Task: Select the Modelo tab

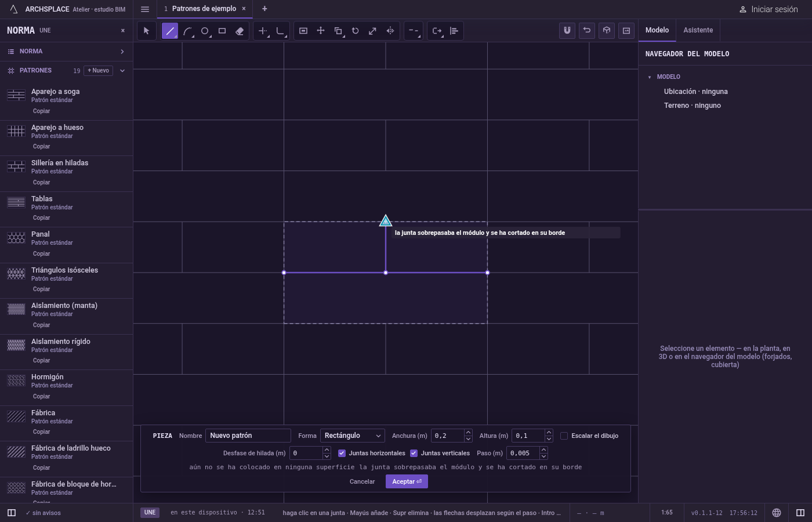Action: click(657, 30)
